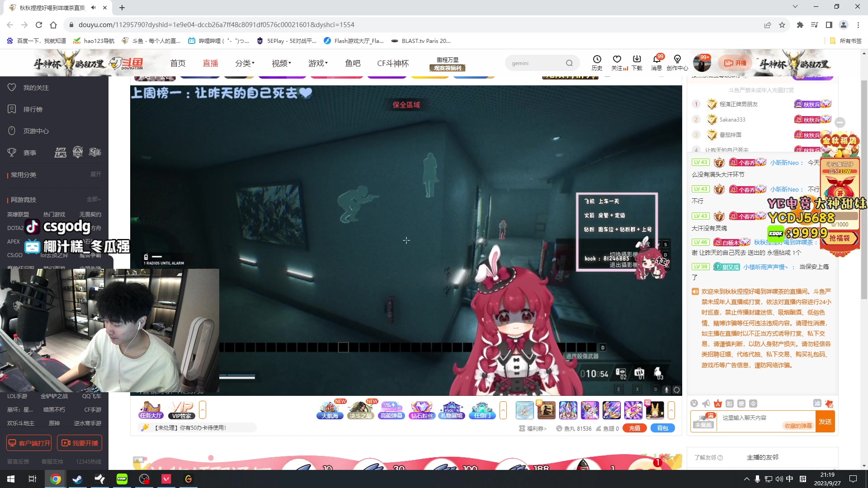Open the 历史 history icon
The width and height of the screenshot is (868, 488).
(597, 63)
